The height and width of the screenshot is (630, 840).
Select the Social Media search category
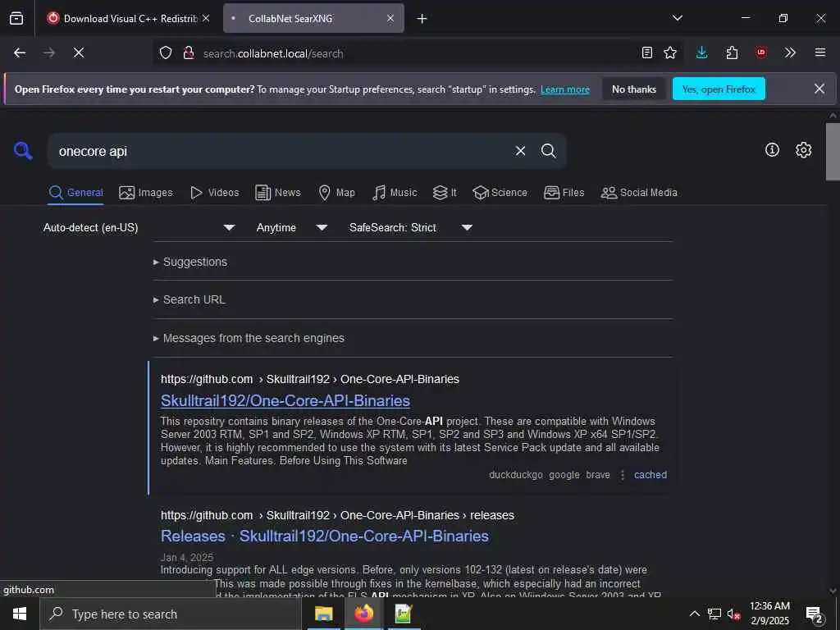click(x=639, y=193)
